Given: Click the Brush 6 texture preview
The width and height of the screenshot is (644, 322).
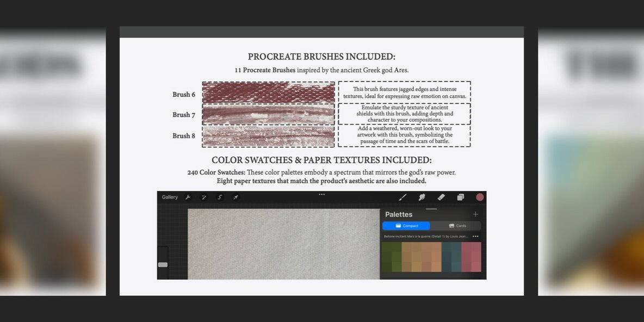Looking at the screenshot, I should (x=268, y=92).
